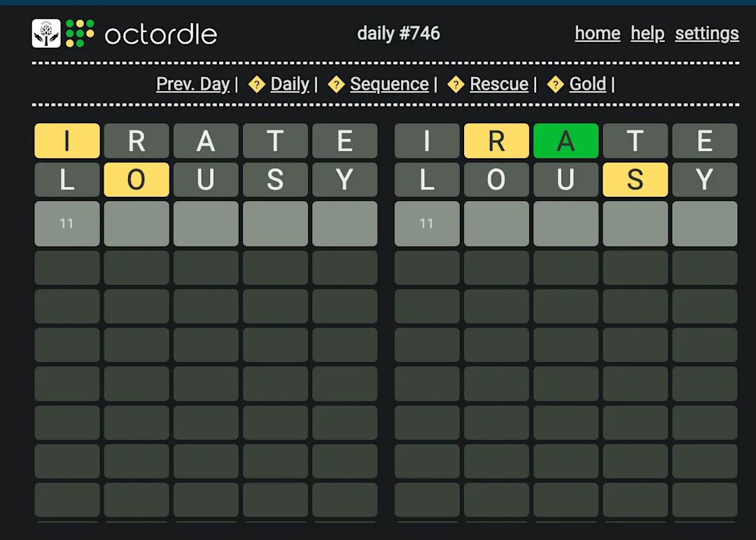Click gray T tile in right board

[636, 141]
